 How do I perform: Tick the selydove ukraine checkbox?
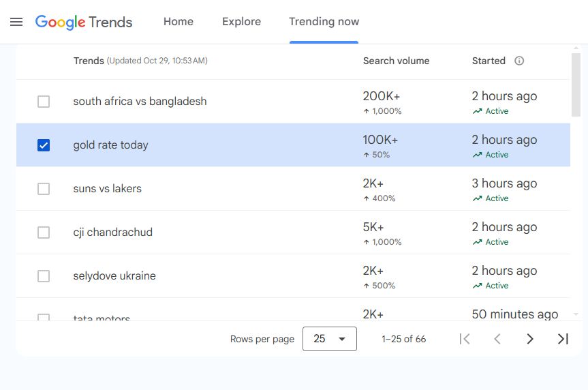[x=44, y=276]
